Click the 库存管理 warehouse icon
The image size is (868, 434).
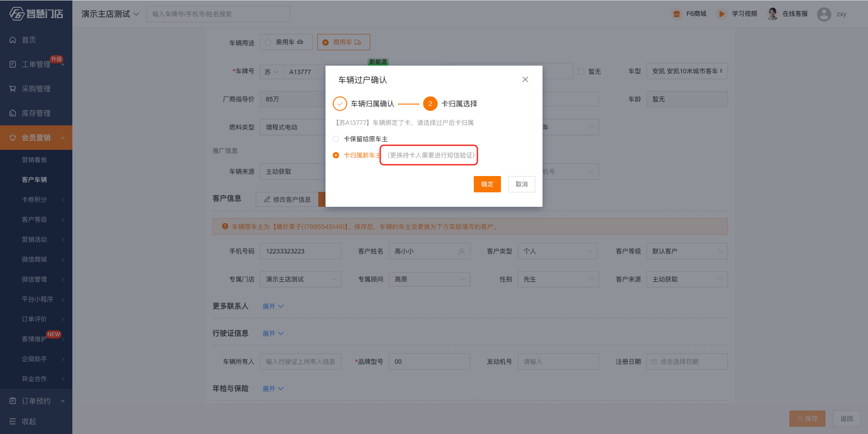point(13,113)
